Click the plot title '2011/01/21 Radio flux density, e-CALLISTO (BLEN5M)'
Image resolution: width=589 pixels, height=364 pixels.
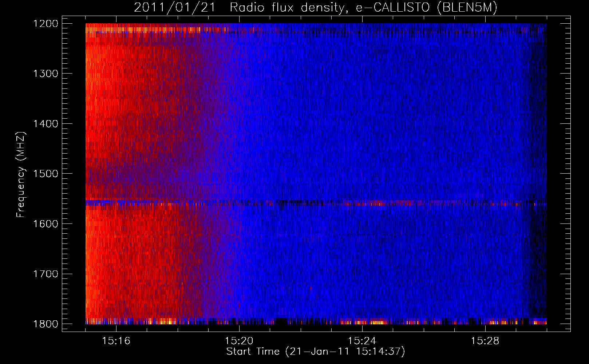(x=316, y=8)
